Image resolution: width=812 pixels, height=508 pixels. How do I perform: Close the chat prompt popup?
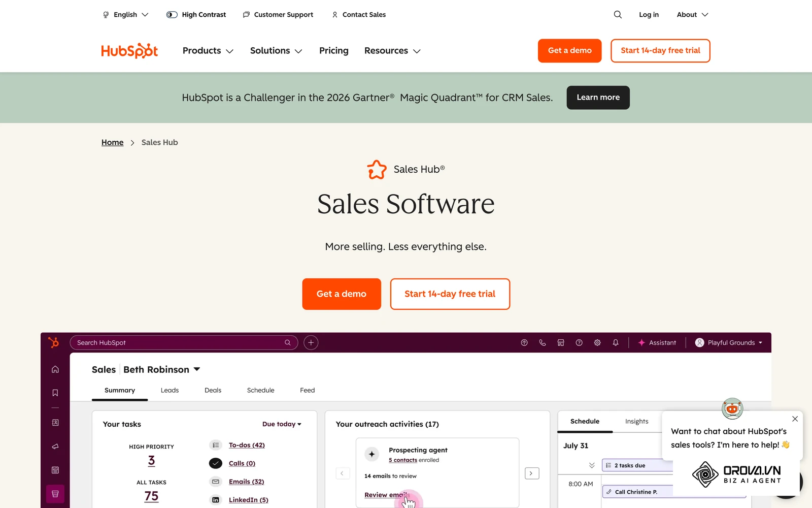pyautogui.click(x=795, y=419)
